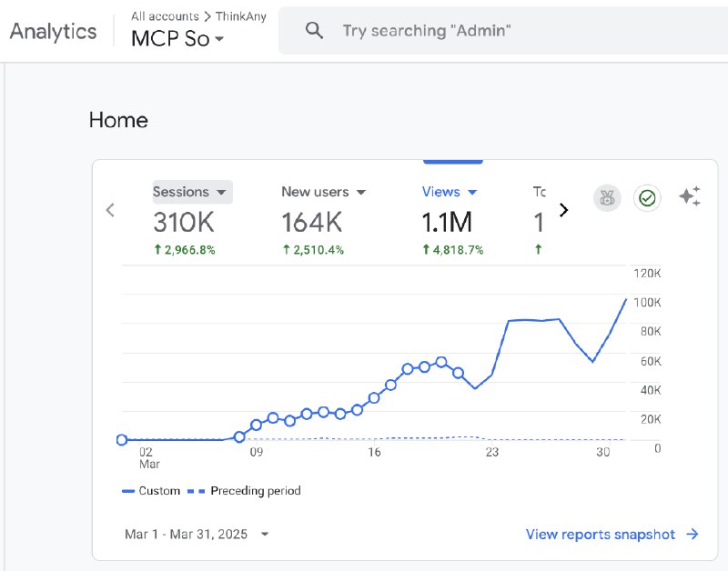Click the Analytics logo text
Screen dimensions: 728x571
[53, 32]
